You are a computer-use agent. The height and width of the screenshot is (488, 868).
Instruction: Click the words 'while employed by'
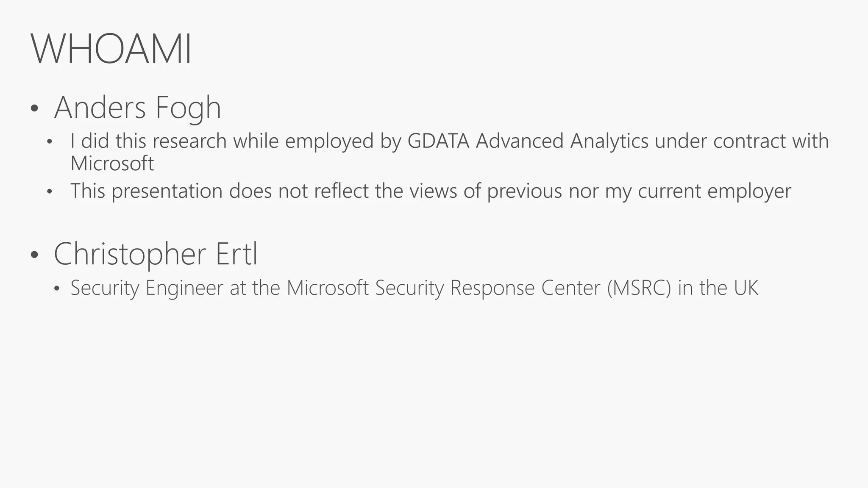317,141
